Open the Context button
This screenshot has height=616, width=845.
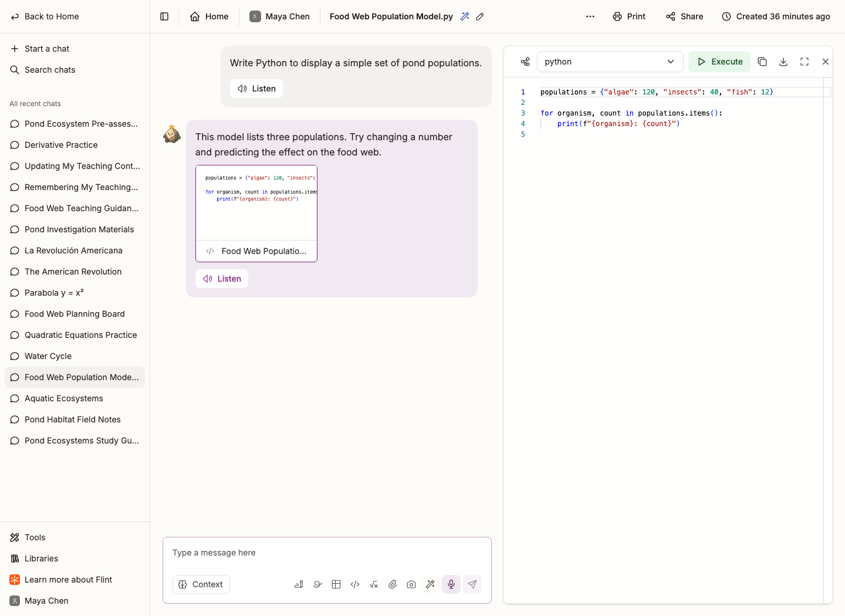[201, 584]
